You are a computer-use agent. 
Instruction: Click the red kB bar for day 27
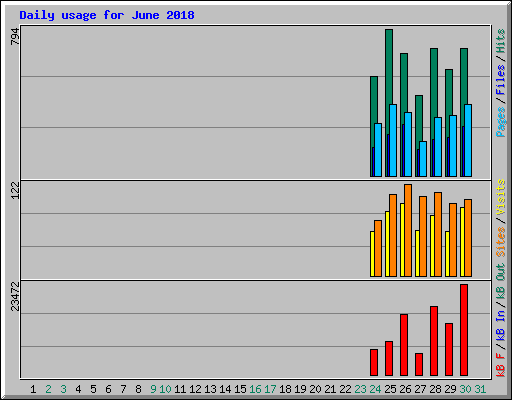coord(419,365)
